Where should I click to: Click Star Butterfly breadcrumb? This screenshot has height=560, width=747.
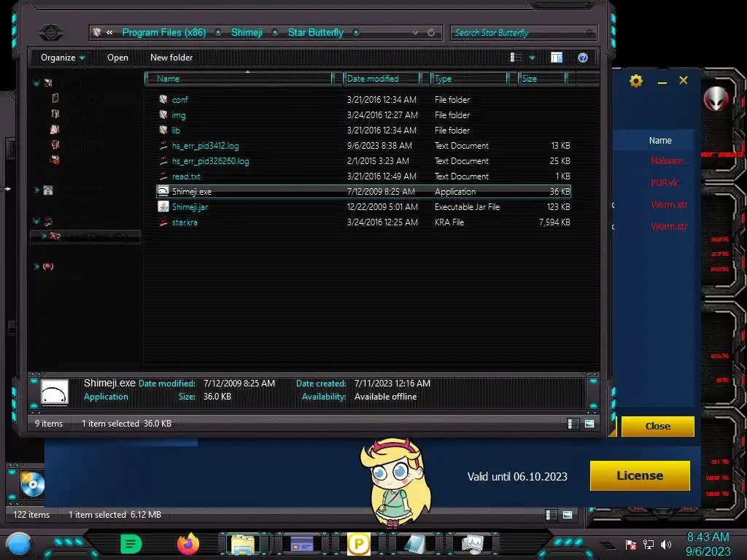click(x=315, y=32)
